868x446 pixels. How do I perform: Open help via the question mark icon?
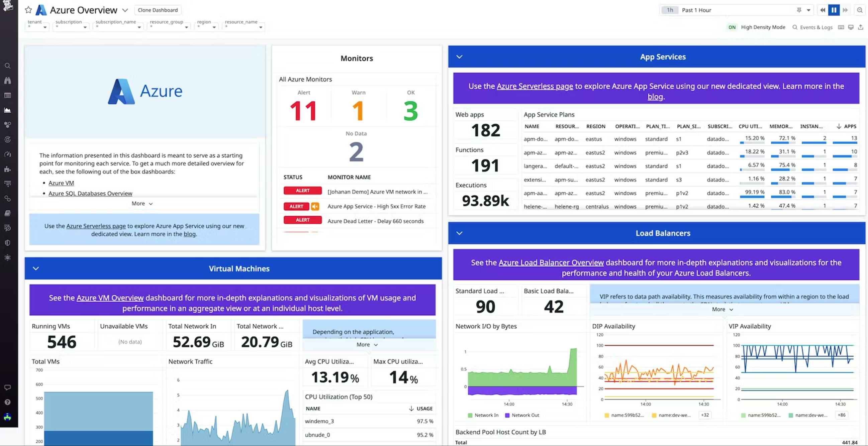[x=8, y=402]
